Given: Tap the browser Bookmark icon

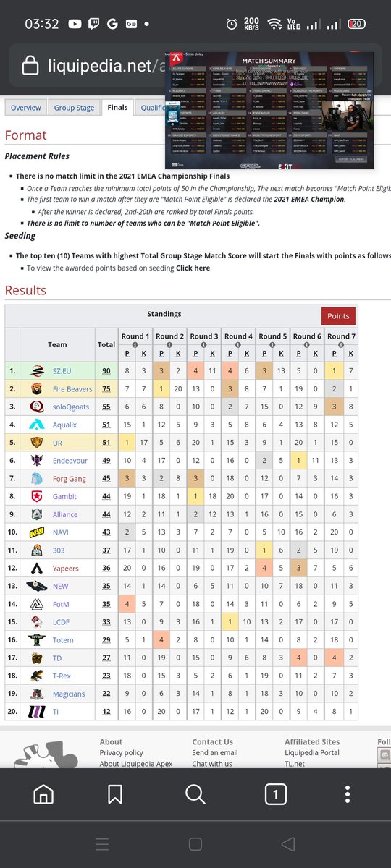Looking at the screenshot, I should (114, 795).
